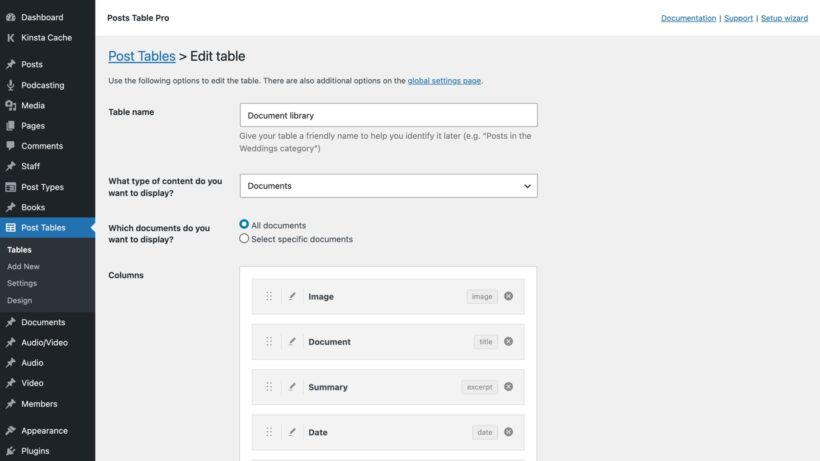Click the Posts pin icon

pyautogui.click(x=10, y=64)
